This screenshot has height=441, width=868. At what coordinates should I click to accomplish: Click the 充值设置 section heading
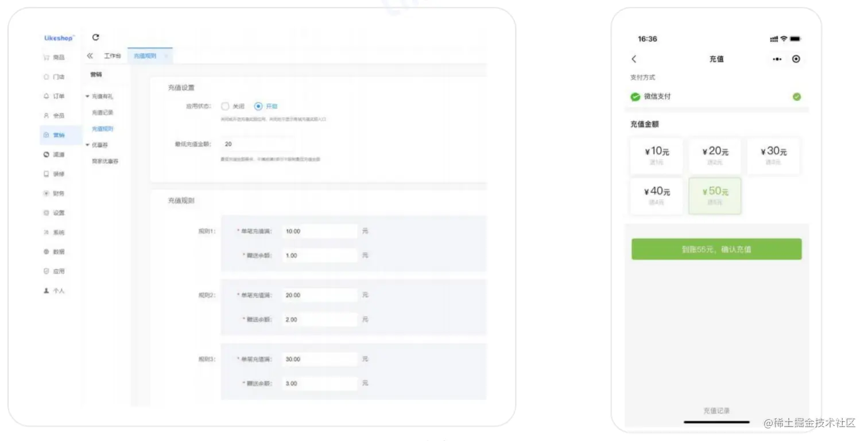click(x=181, y=88)
